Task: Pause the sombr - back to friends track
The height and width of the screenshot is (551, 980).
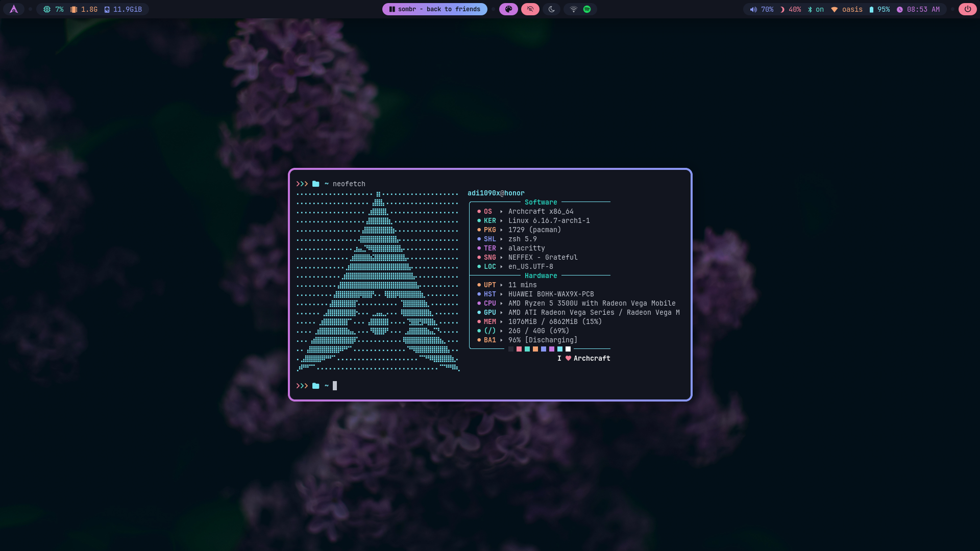Action: pos(392,9)
